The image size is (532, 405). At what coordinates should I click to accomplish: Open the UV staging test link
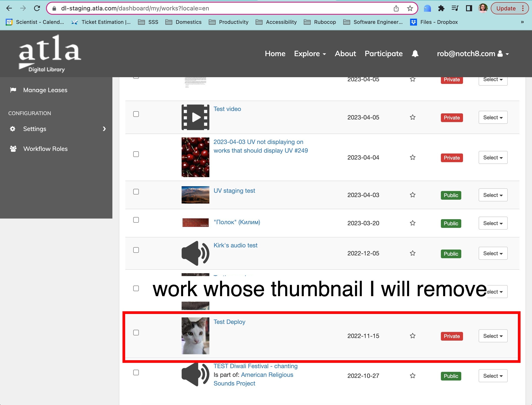click(x=234, y=191)
